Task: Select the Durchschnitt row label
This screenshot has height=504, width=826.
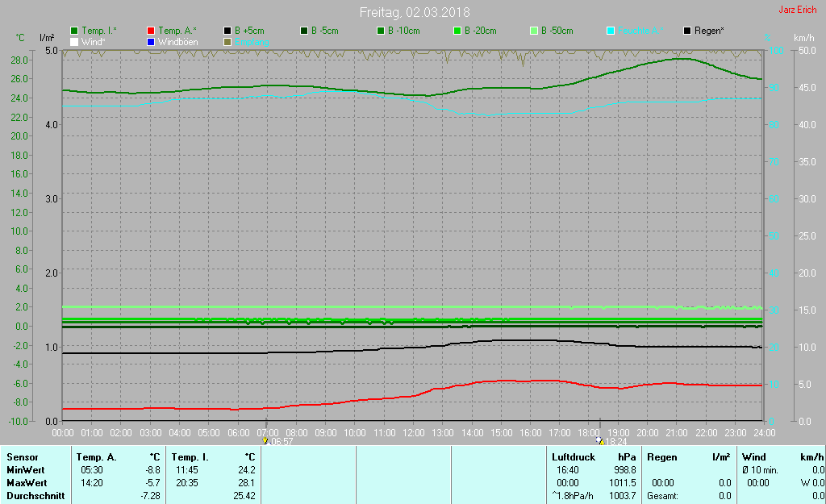Action: point(35,496)
